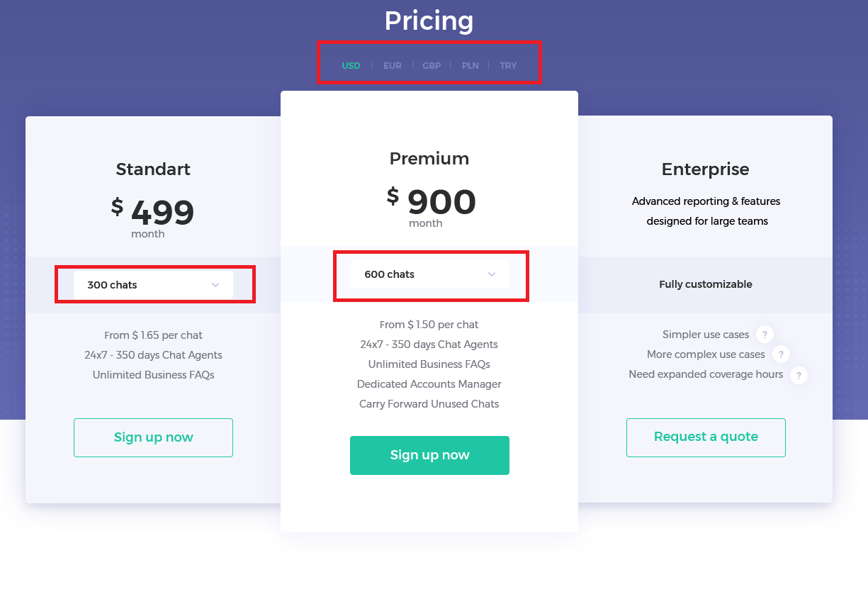Click the Standart plan heading

tap(153, 169)
